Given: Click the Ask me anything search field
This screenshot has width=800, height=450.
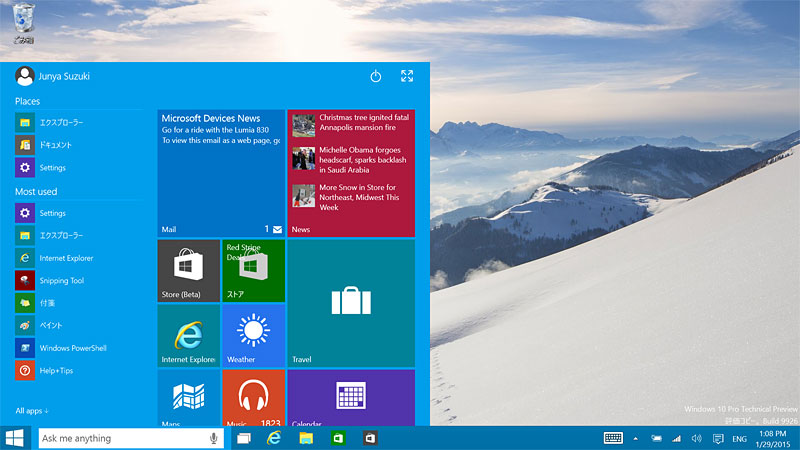Looking at the screenshot, I should (x=120, y=438).
